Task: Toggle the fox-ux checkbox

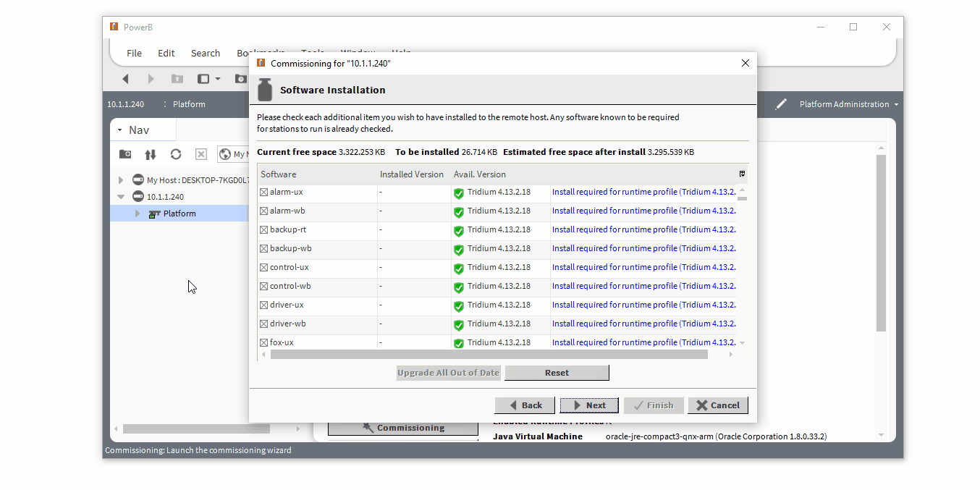Action: [264, 342]
